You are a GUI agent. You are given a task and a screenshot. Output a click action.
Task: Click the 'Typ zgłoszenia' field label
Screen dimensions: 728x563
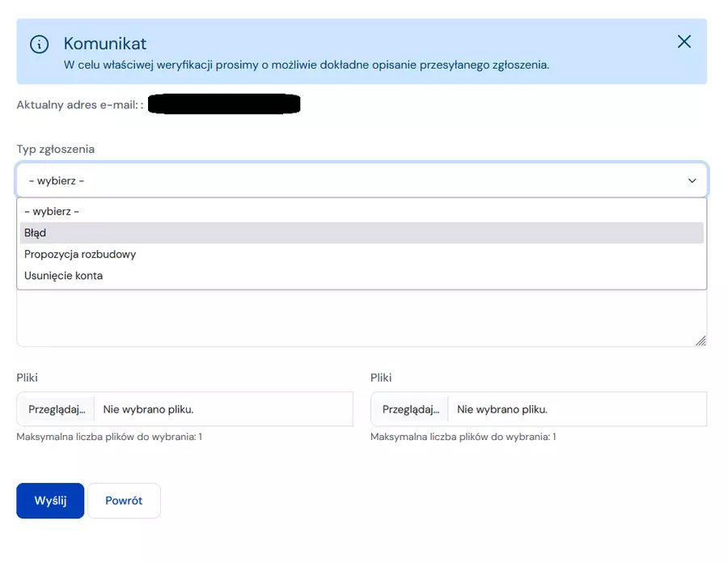56,149
